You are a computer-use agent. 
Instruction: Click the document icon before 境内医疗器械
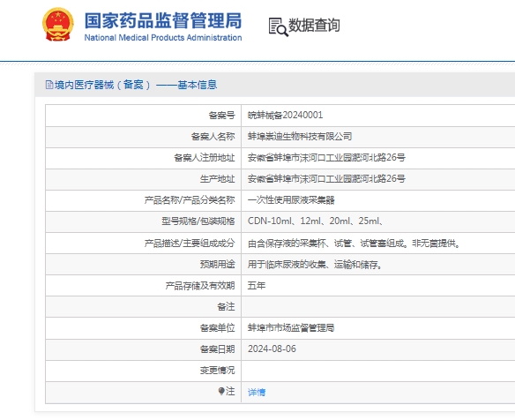(49, 85)
